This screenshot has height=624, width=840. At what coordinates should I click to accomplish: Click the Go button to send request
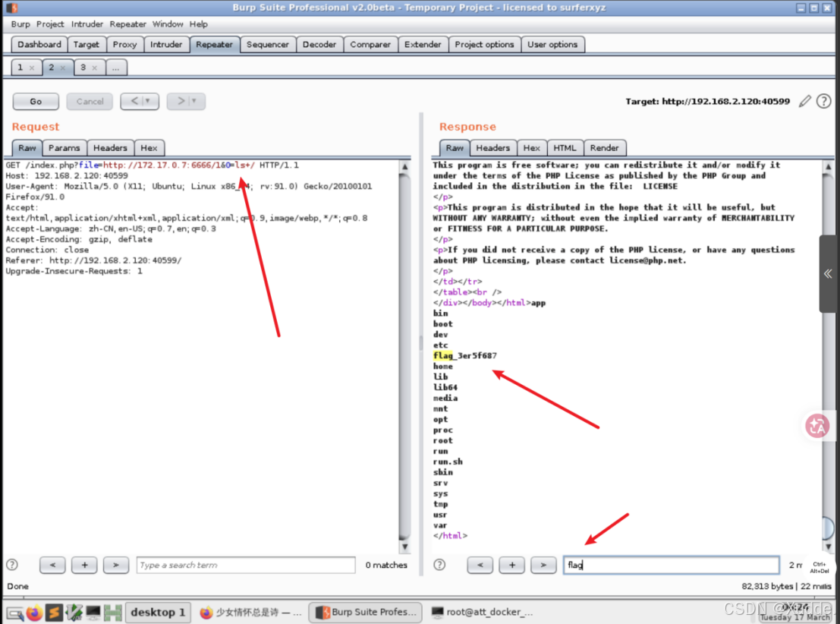coord(36,101)
